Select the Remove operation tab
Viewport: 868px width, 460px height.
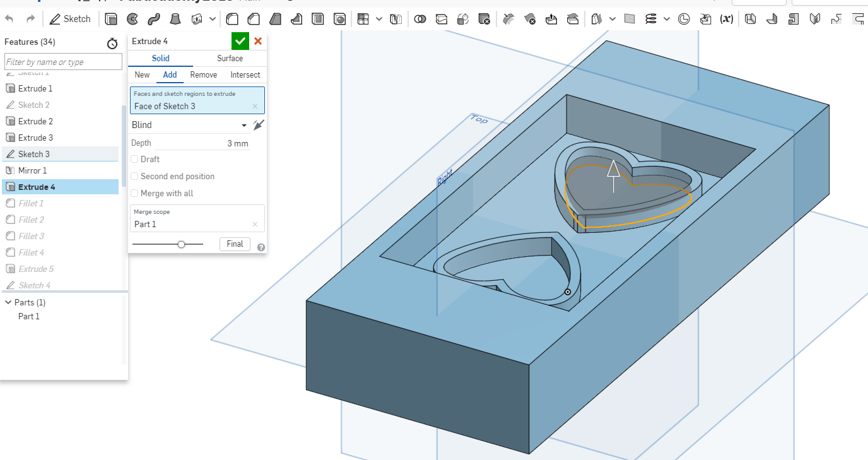203,75
